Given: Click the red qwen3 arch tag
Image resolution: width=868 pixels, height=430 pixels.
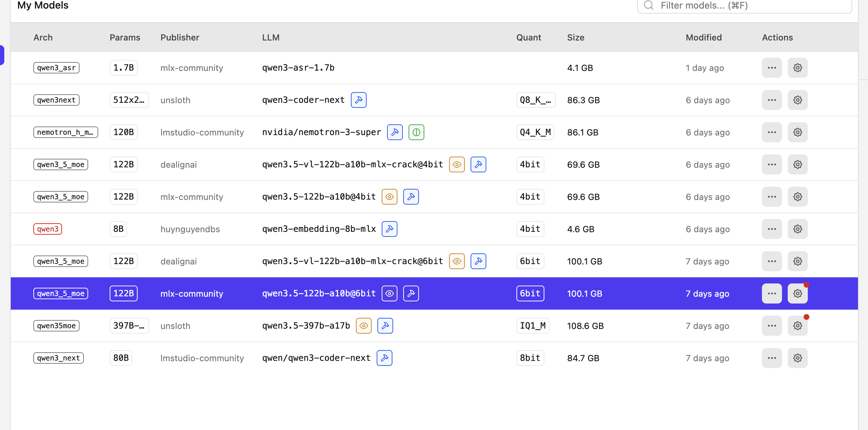Looking at the screenshot, I should pyautogui.click(x=48, y=229).
